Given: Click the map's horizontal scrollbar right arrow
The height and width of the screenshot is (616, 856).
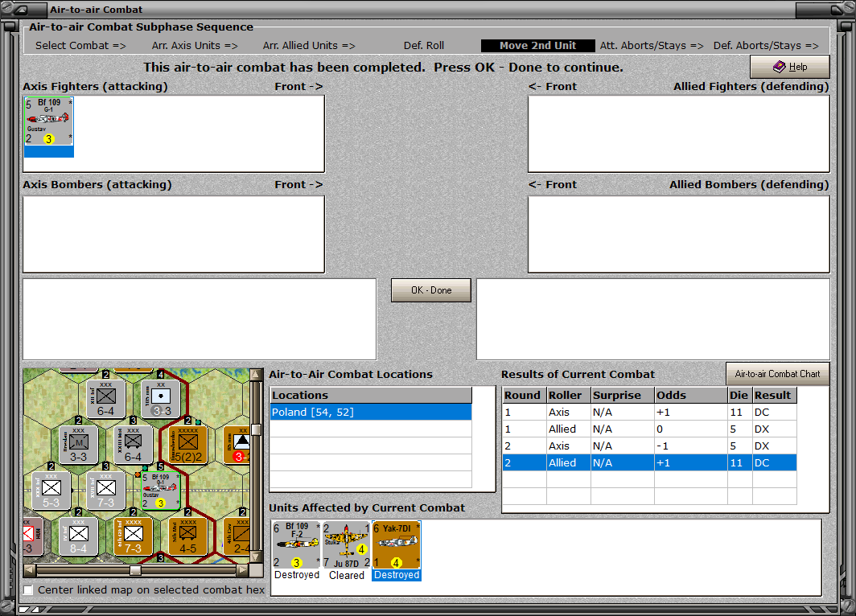Looking at the screenshot, I should (242, 570).
